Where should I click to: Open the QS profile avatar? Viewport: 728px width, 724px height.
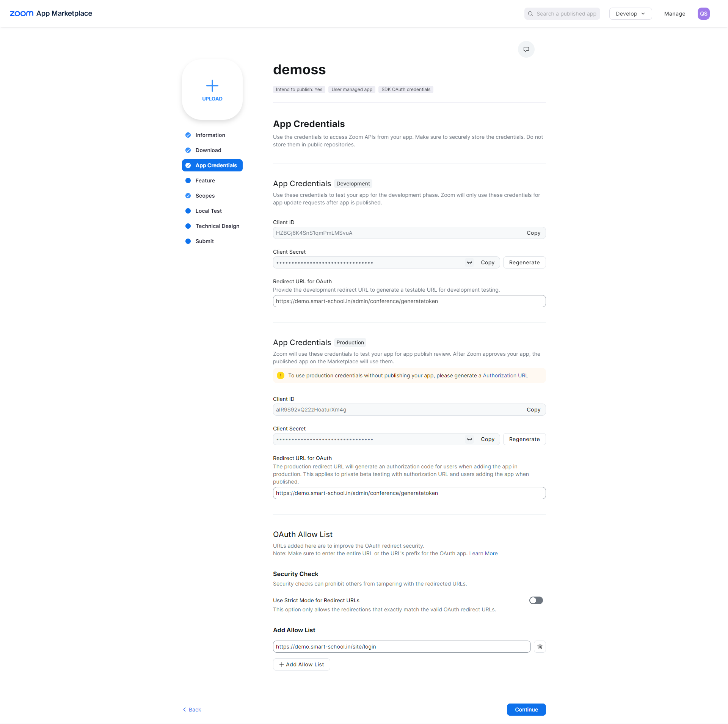[x=703, y=14]
